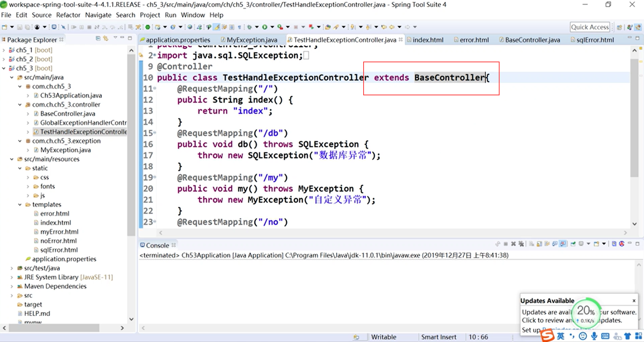The image size is (644, 342).
Task: Switch to the BaseController.java editor tab
Action: (532, 40)
